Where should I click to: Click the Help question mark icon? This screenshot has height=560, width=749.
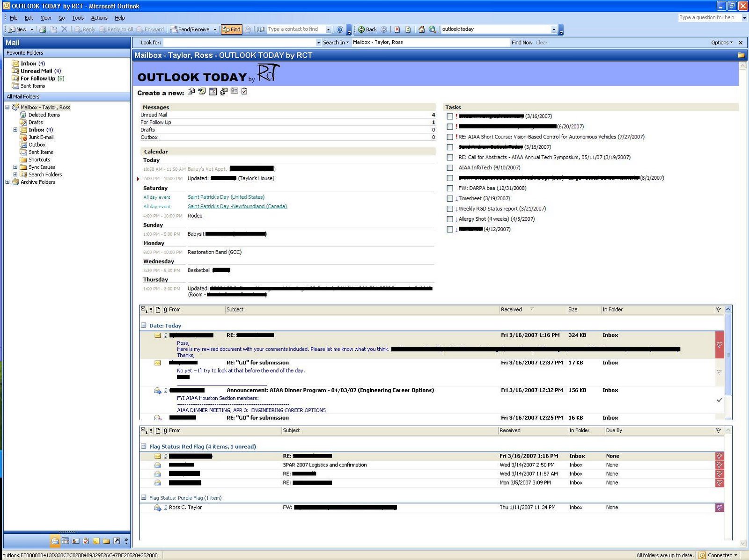(340, 29)
